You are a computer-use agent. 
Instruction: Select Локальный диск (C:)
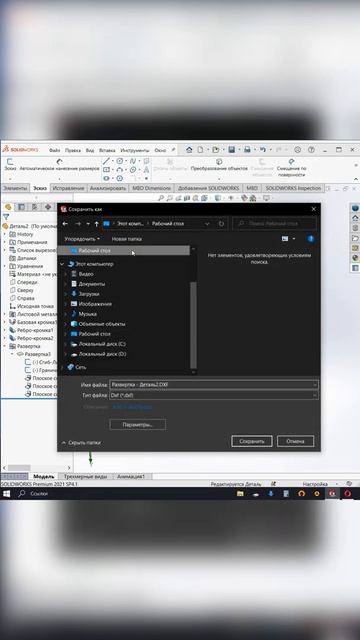(x=98, y=344)
